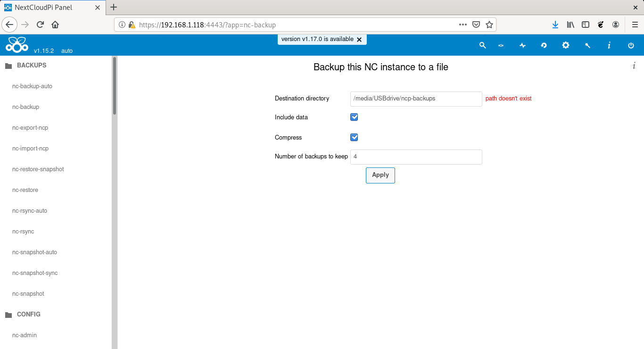Open the browser downloads arrow

point(555,25)
